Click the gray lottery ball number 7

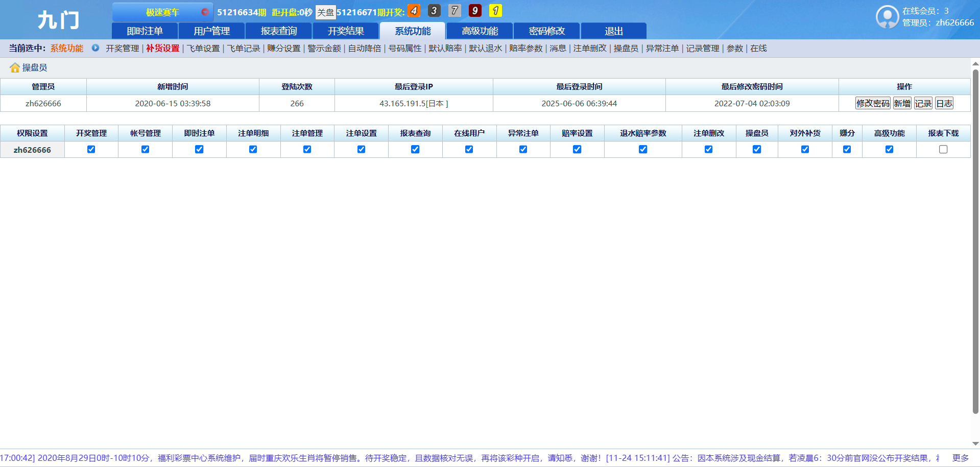(455, 11)
